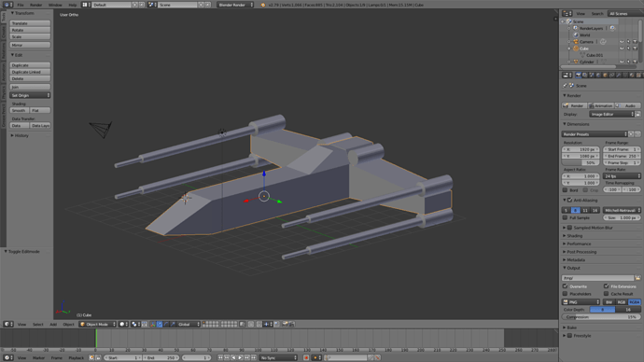The height and width of the screenshot is (362, 644).
Task: Toggle the Overwrite checkbox
Action: [x=566, y=286]
